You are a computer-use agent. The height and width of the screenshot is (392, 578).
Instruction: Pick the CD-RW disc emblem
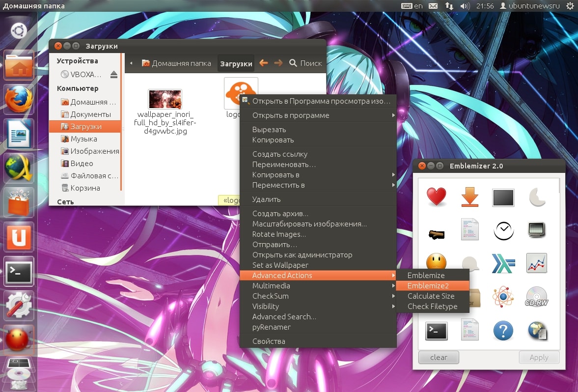click(x=537, y=297)
